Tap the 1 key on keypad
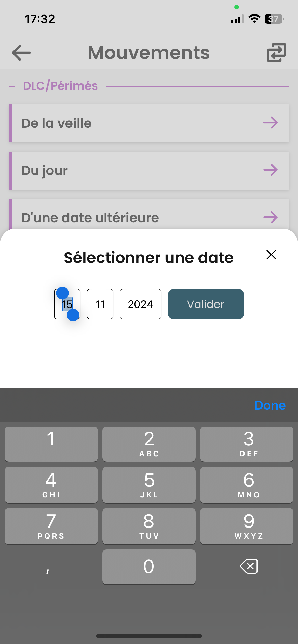The image size is (298, 644). [51, 444]
